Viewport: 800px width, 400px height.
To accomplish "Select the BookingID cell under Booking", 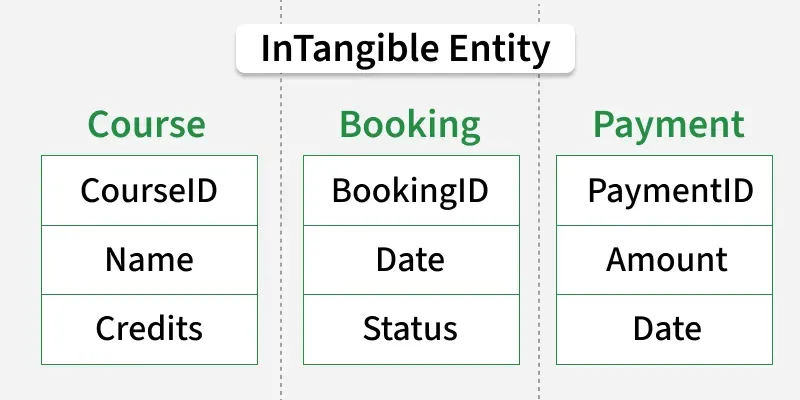I will point(410,190).
